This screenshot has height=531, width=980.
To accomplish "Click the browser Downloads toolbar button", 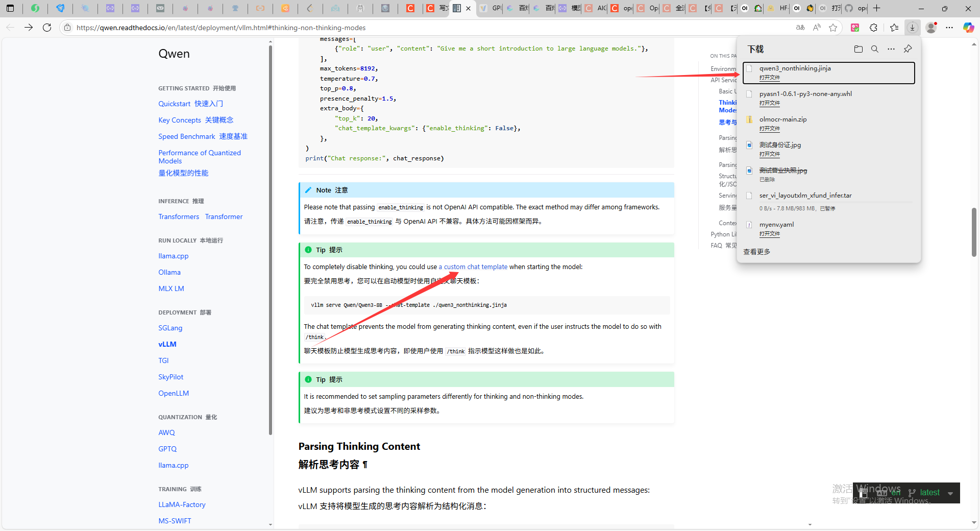I will 912,28.
